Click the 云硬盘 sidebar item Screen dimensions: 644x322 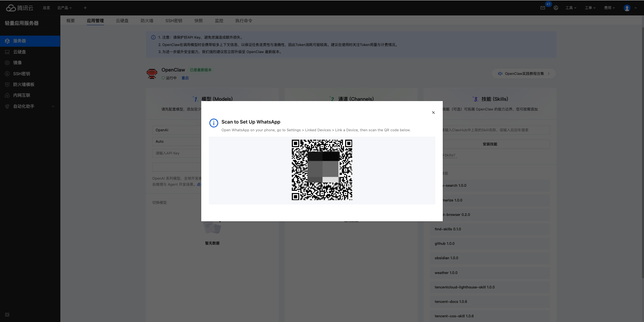(19, 52)
